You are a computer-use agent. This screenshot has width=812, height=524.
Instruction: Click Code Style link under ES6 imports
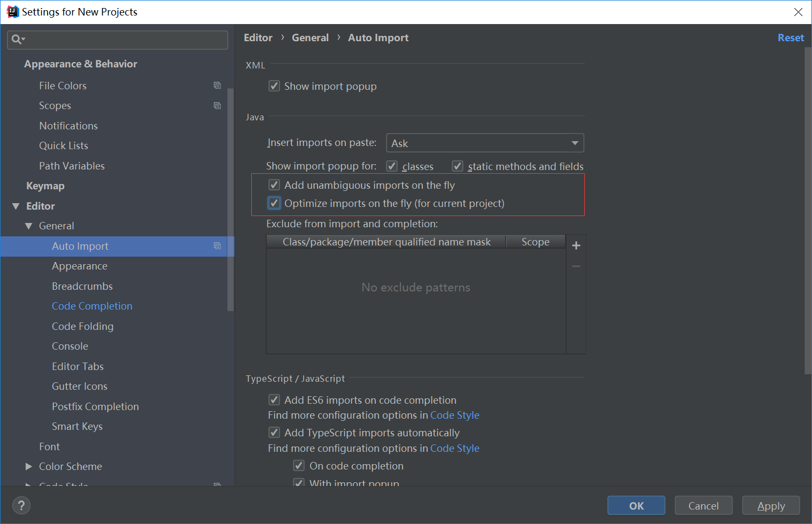pyautogui.click(x=455, y=415)
